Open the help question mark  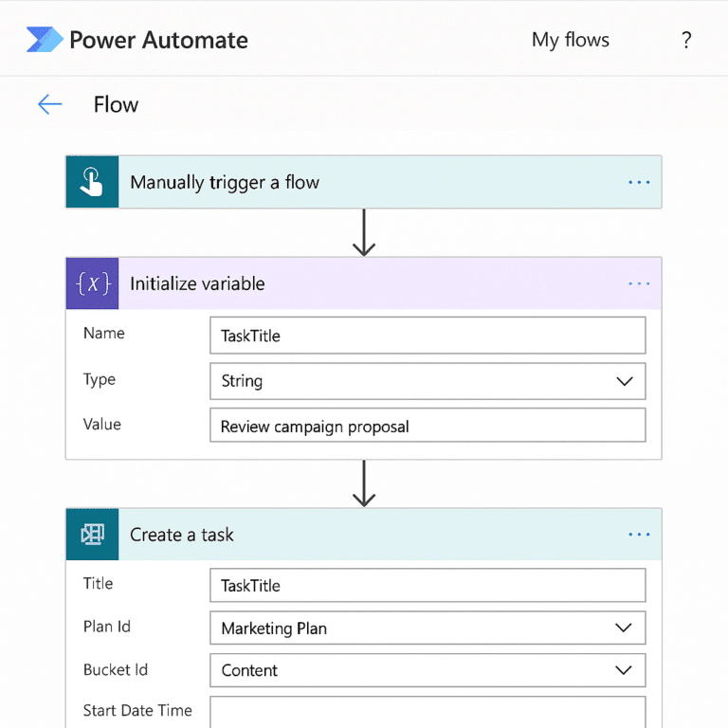click(x=686, y=40)
